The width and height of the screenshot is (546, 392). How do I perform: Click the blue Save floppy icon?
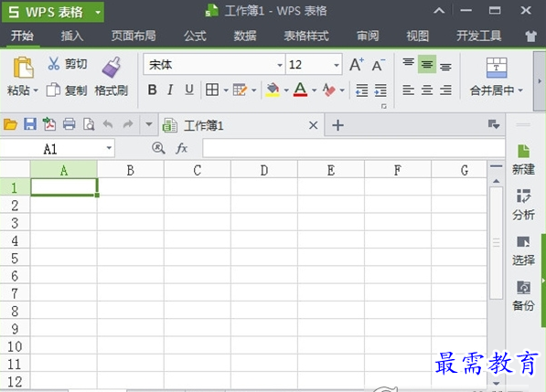30,124
